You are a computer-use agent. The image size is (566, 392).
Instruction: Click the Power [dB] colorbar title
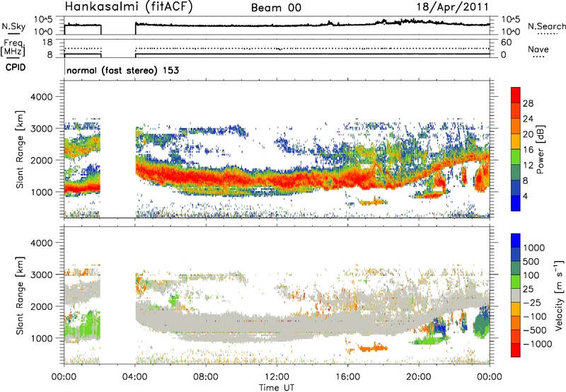click(x=540, y=149)
